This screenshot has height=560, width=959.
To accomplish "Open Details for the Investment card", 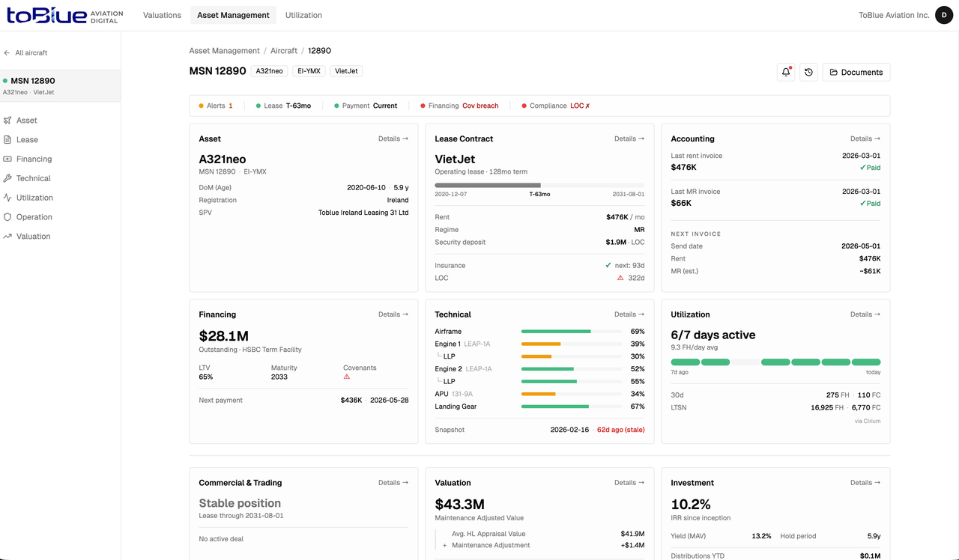I will click(x=865, y=483).
